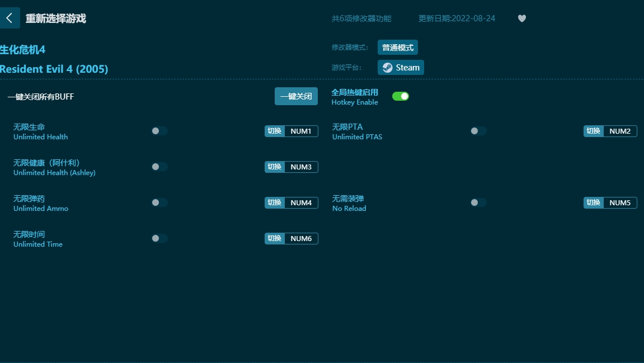Click the NUM5 hotkey switch button
Image resolution: width=644 pixels, height=363 pixels.
pyautogui.click(x=610, y=202)
